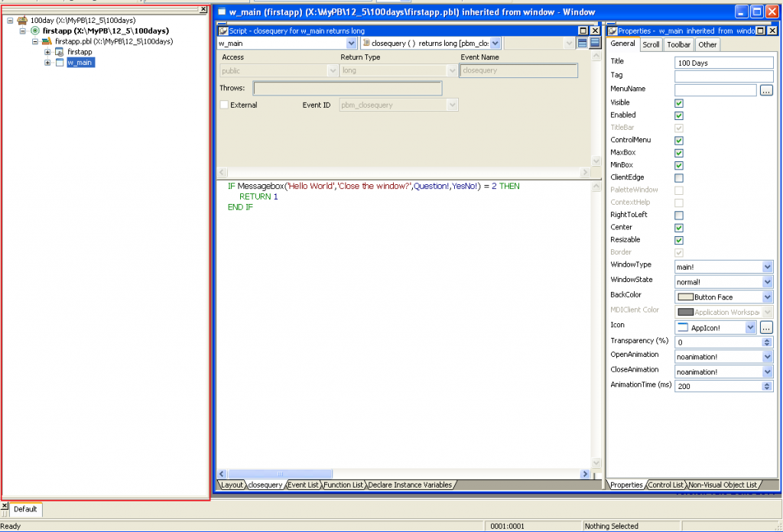Select the Default output tab
Viewport: 783px width, 532px height.
tap(25, 509)
